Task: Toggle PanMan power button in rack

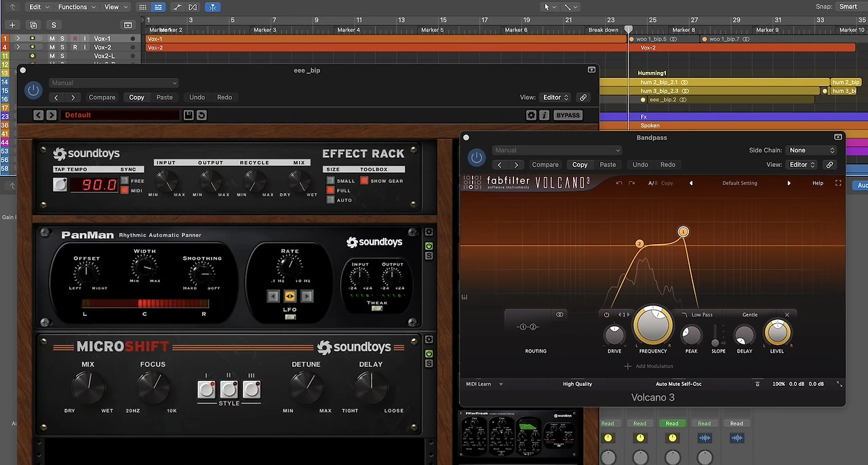Action: click(429, 246)
